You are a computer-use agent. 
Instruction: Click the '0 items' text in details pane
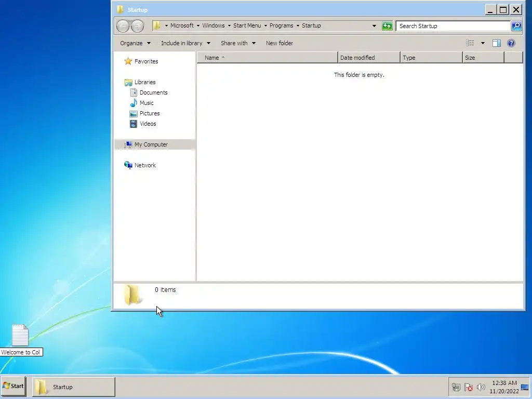click(x=165, y=290)
